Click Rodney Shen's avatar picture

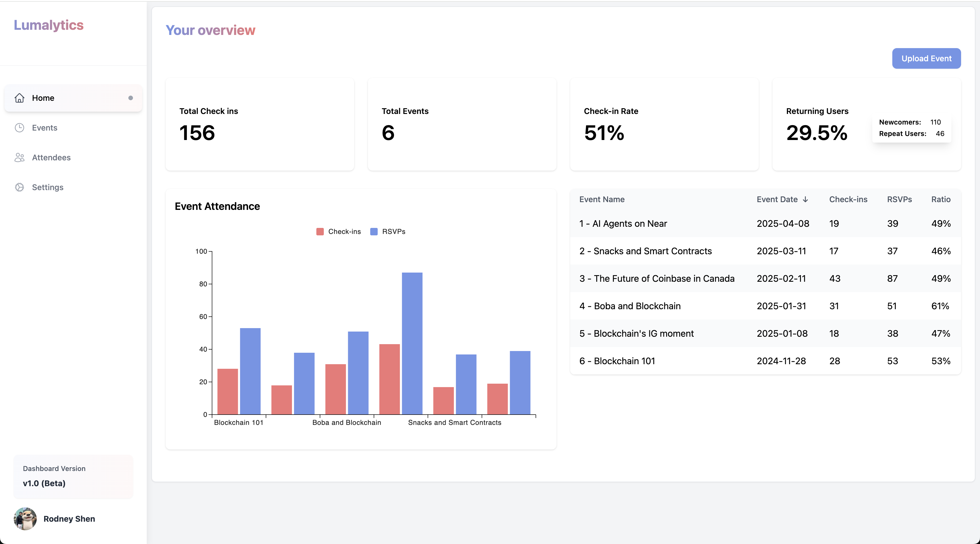pos(25,519)
